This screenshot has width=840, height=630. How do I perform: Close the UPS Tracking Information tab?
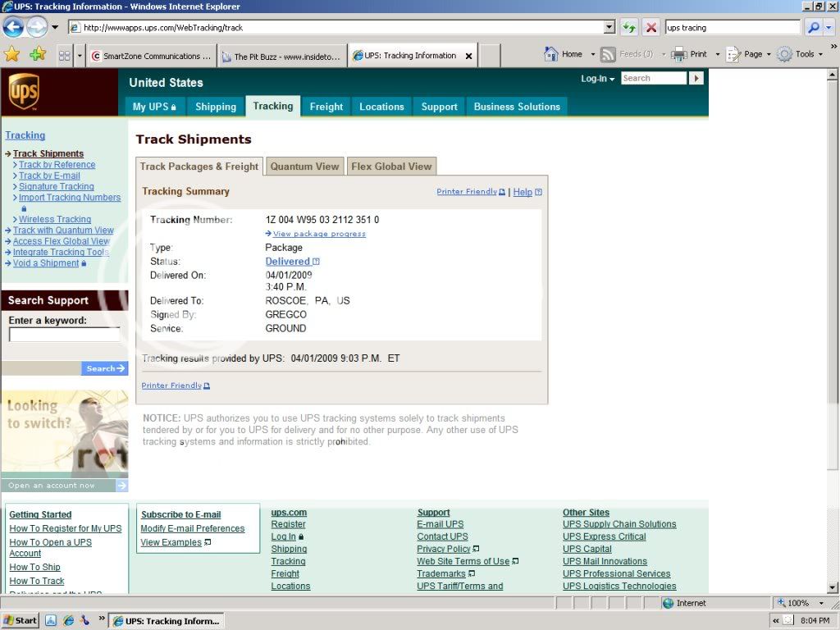468,56
